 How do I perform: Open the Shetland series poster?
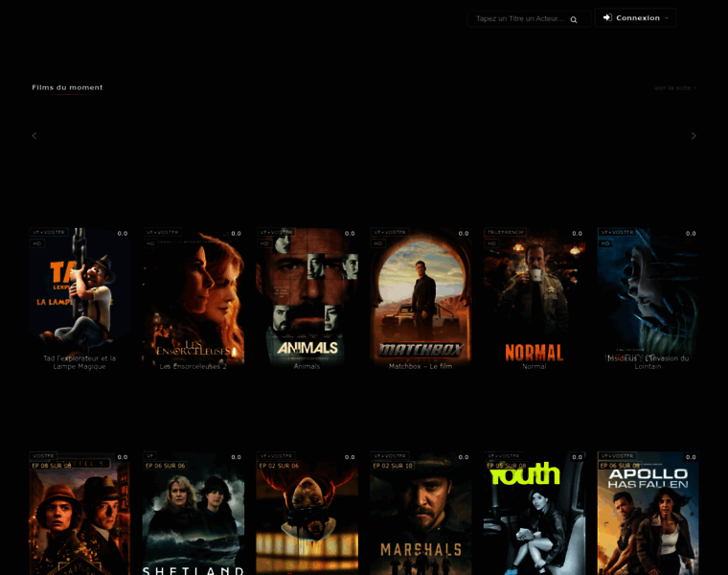coord(193,514)
